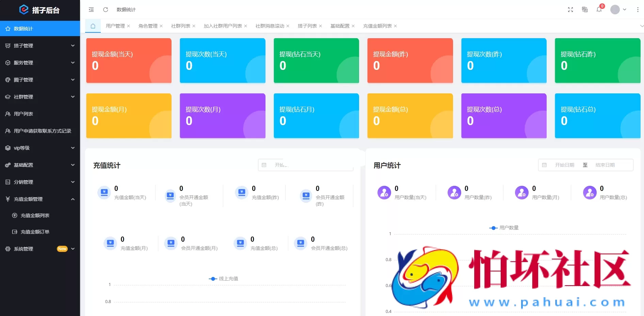The width and height of the screenshot is (644, 316).
Task: Open the vertical three-dot settings menu
Action: point(638,10)
